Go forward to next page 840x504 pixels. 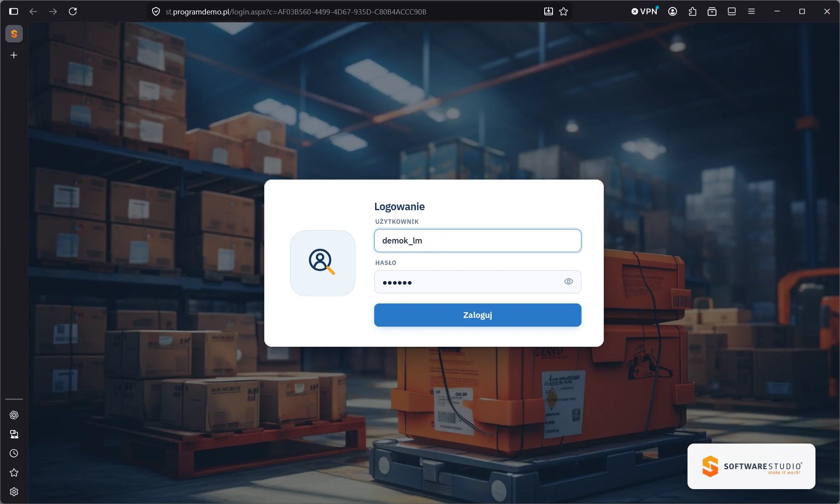point(53,11)
